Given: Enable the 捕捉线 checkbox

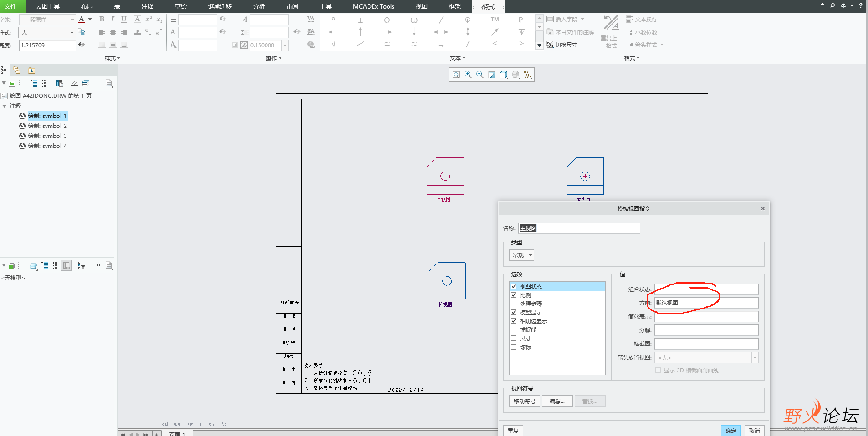Looking at the screenshot, I should [x=514, y=330].
